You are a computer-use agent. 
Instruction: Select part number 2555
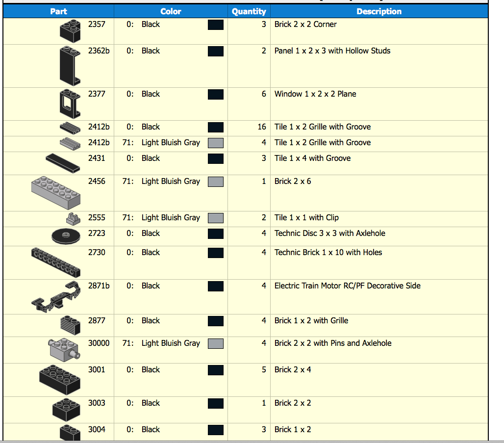click(x=97, y=217)
